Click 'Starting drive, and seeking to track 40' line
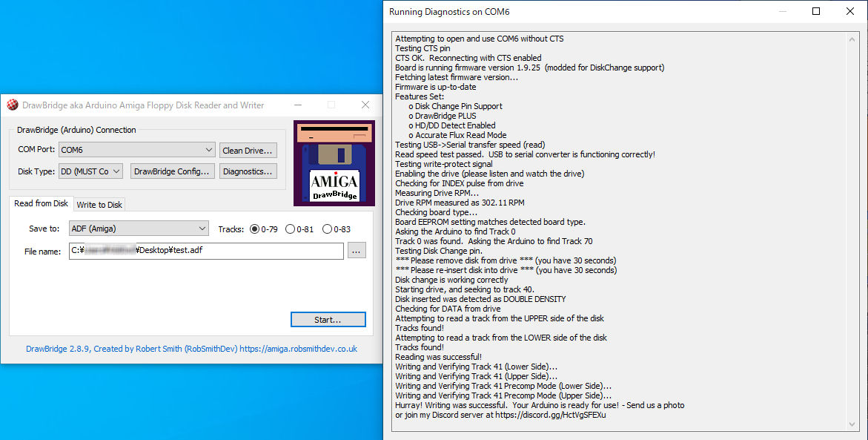 (465, 290)
